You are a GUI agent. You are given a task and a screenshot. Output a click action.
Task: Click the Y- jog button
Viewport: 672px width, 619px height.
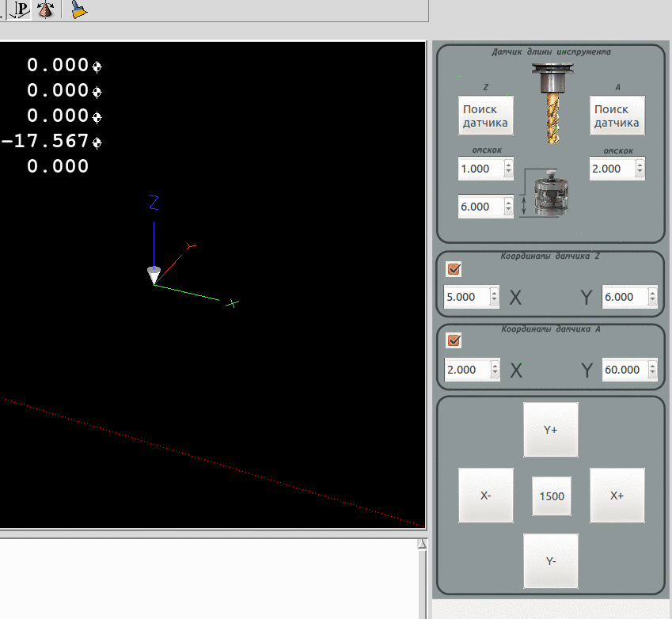[x=551, y=561]
